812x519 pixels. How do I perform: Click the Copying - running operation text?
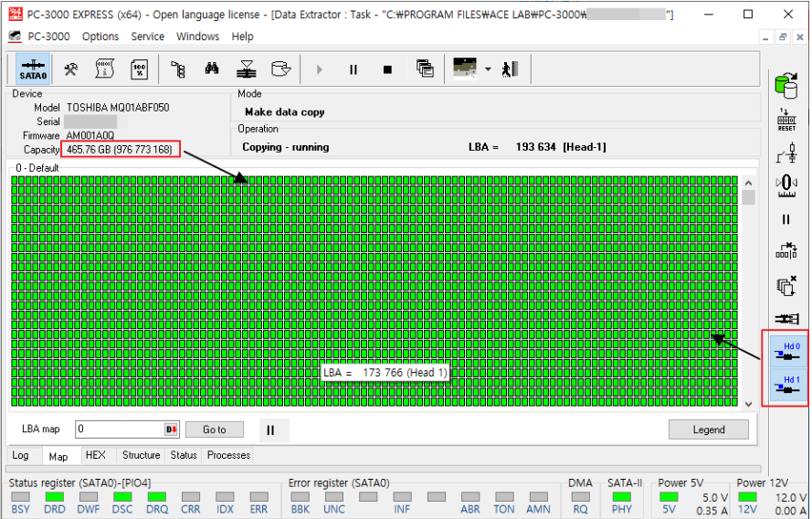point(285,147)
